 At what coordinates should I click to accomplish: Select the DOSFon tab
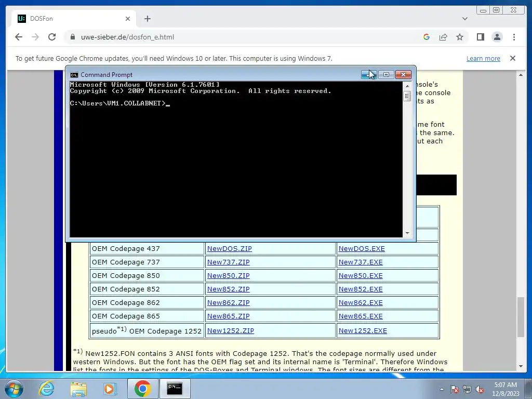point(74,19)
